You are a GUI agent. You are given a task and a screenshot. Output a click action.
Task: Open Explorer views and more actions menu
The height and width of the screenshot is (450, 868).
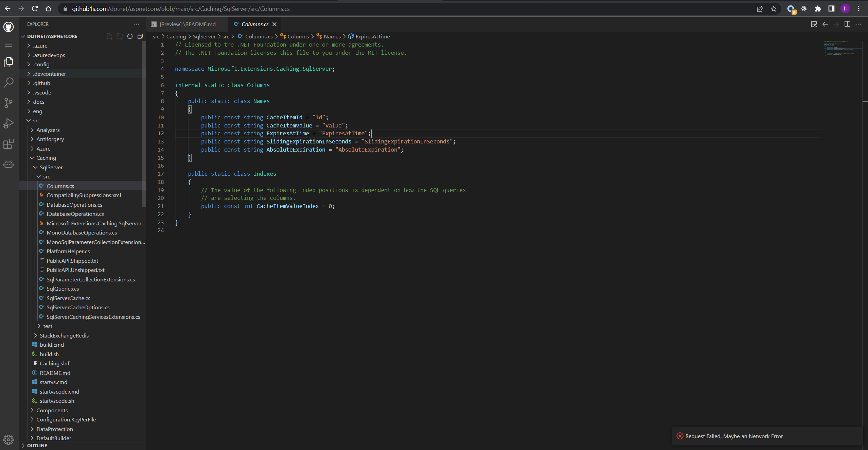coord(136,24)
